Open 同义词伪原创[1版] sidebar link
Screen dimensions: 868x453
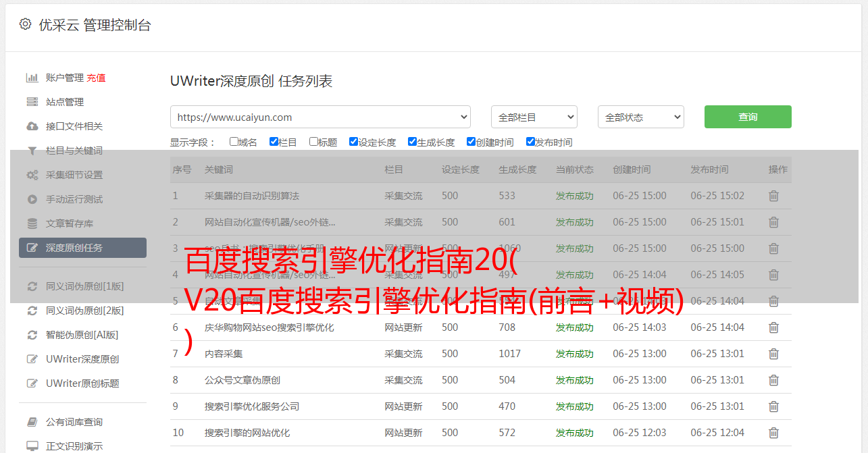tap(85, 286)
